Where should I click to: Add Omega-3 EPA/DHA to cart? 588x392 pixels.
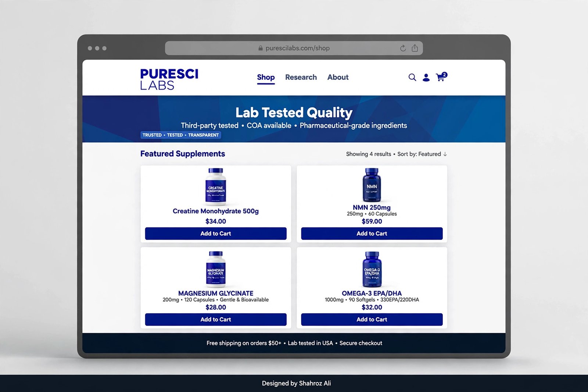point(372,320)
